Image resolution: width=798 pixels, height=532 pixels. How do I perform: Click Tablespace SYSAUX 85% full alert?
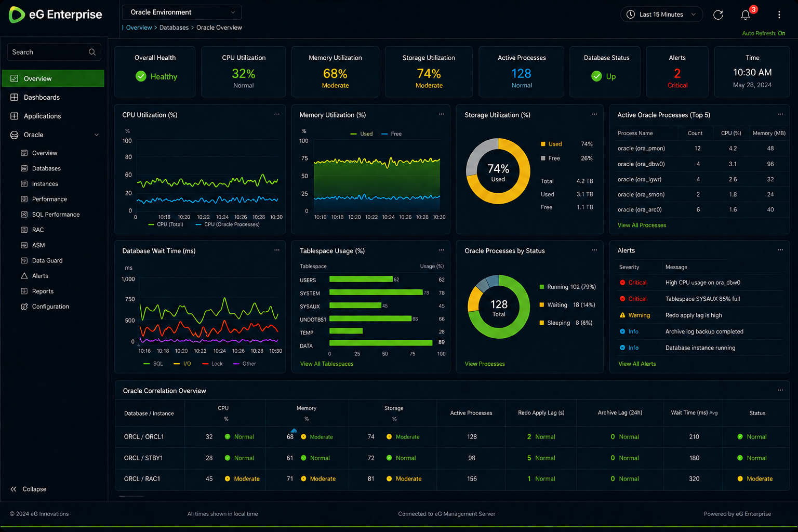[x=702, y=299]
